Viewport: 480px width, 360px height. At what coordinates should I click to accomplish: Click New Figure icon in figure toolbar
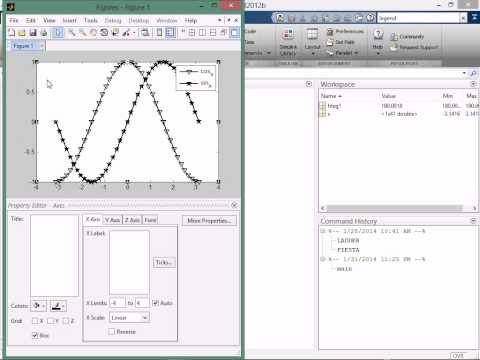(11, 32)
